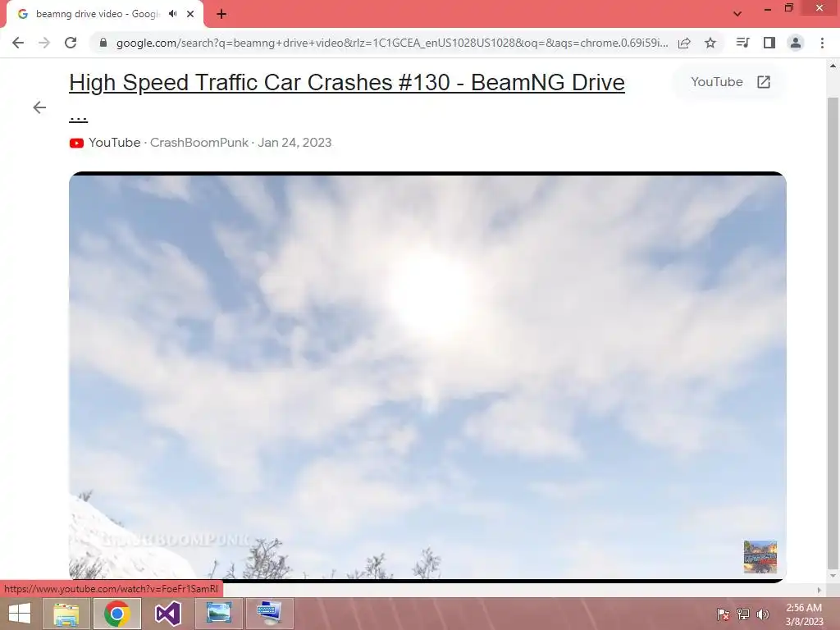Image resolution: width=840 pixels, height=630 pixels.
Task: Click the horizontal scrollbar right arrow
Action: 819,590
